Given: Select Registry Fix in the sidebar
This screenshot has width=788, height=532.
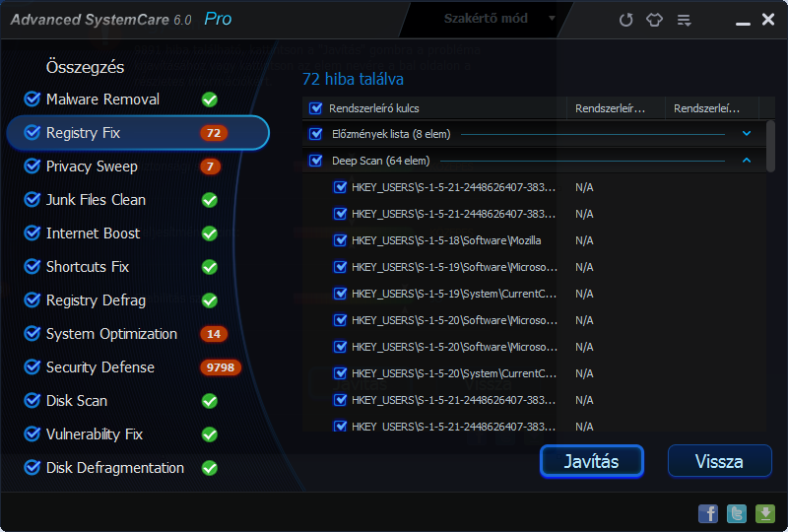Looking at the screenshot, I should pos(138,133).
